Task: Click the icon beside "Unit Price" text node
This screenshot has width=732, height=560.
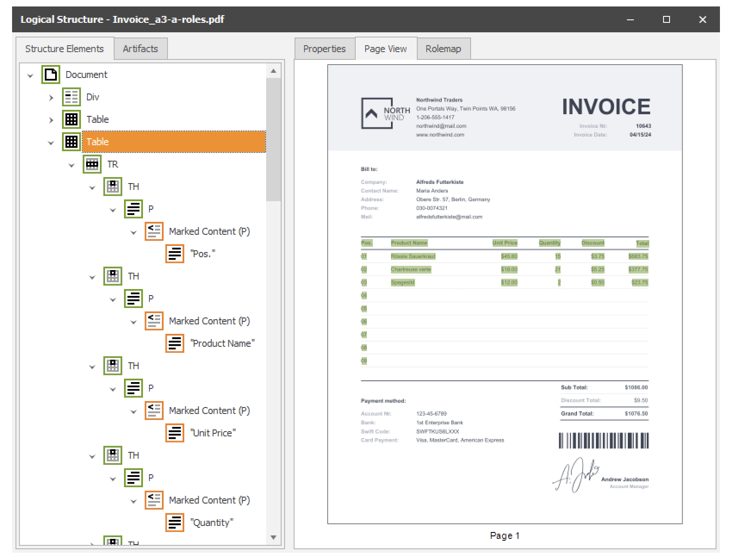Action: [175, 433]
